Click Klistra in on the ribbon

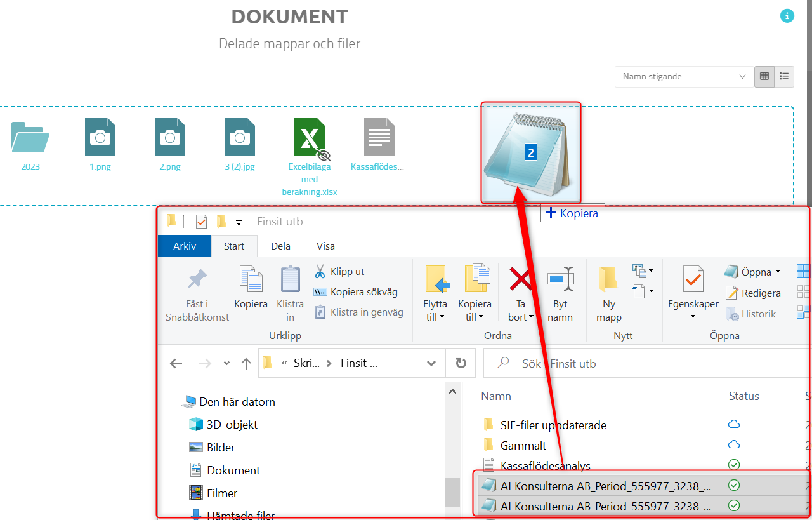(290, 295)
